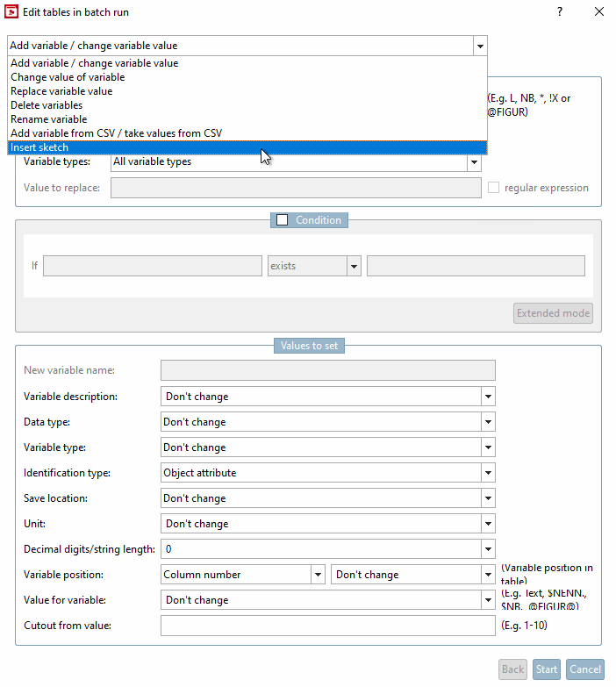
Task: Select highlighted 'Insert sketch' option
Action: coord(247,147)
